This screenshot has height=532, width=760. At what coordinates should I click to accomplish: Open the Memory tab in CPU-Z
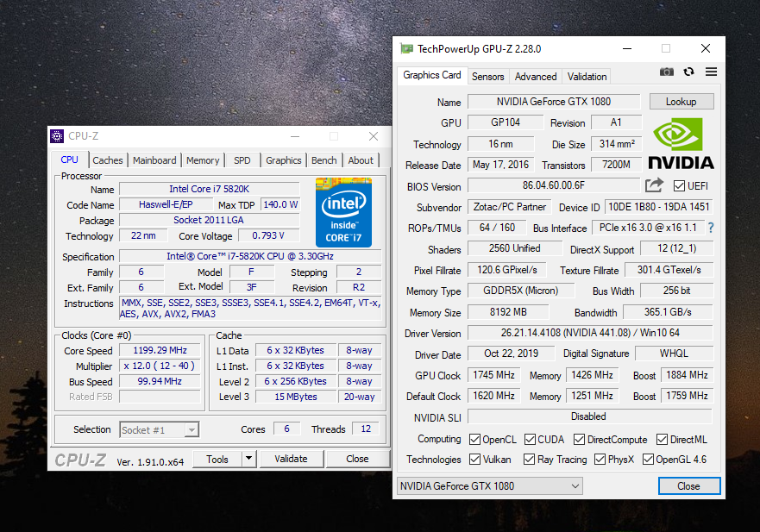203,160
